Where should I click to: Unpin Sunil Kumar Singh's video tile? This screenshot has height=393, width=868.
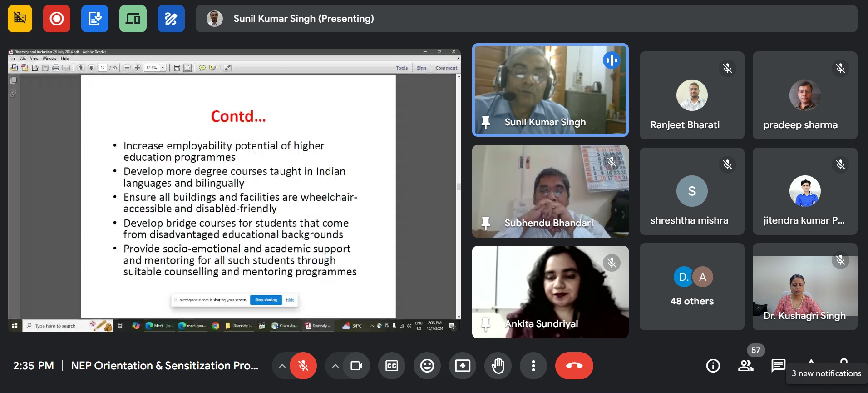coord(486,122)
